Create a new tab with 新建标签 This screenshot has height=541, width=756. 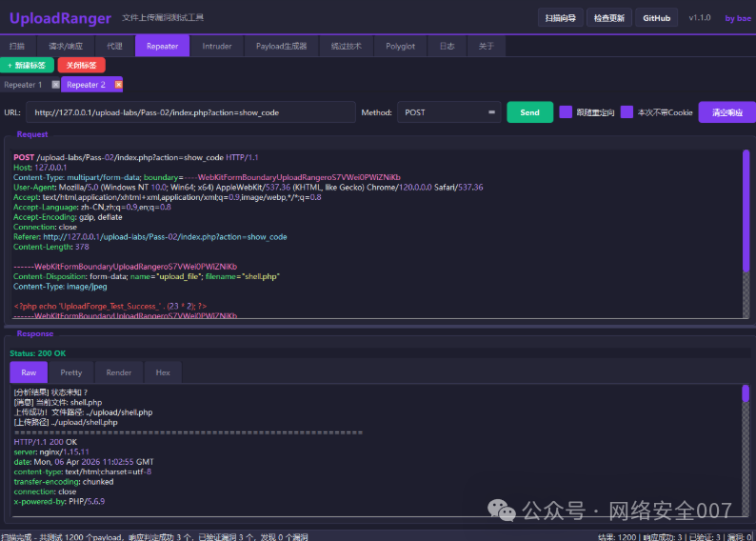tap(27, 65)
